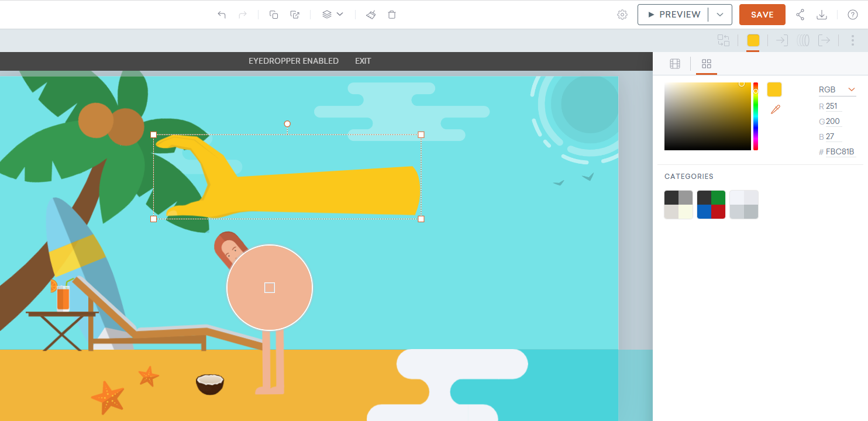Activate the eyedropper tool in color panel

coord(776,109)
